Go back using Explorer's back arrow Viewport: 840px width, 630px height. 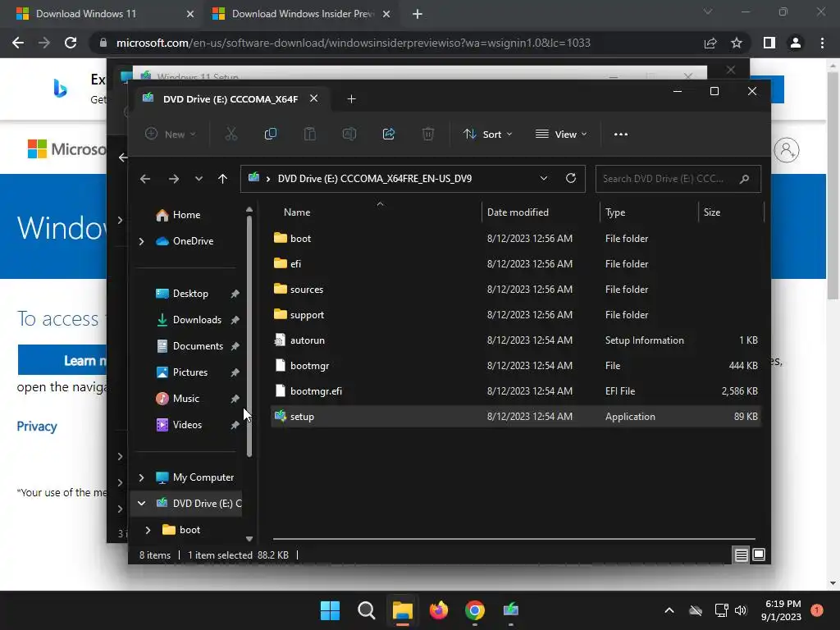145,179
